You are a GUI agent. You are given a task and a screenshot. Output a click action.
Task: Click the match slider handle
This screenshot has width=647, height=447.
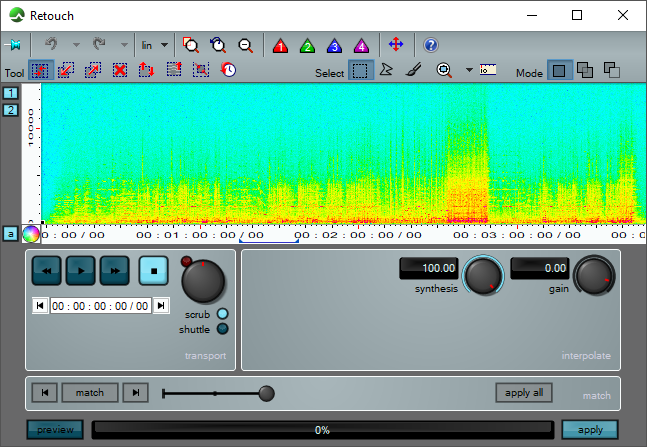coord(266,394)
